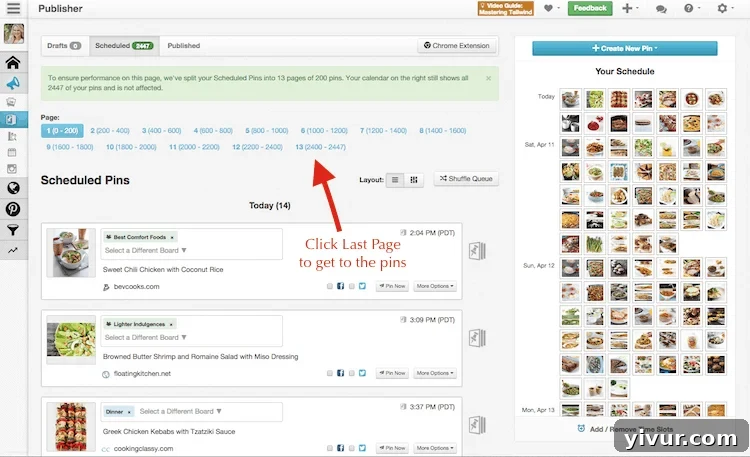Click the drag handle icon beside Sweet Chili Chicken pin
The width and height of the screenshot is (750, 457).
[477, 251]
